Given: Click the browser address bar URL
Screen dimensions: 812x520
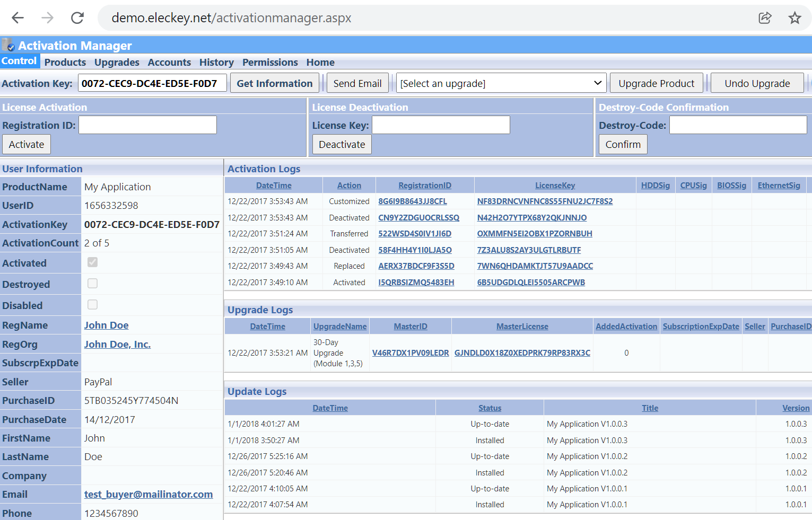Looking at the screenshot, I should (231, 18).
